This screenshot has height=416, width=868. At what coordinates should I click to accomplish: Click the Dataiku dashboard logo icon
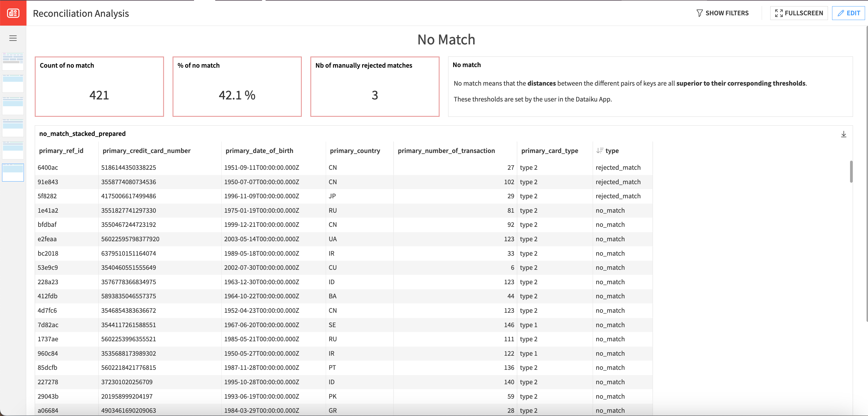(x=13, y=13)
